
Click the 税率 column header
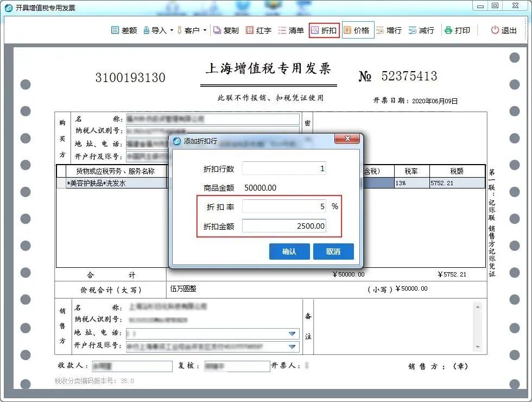[411, 171]
